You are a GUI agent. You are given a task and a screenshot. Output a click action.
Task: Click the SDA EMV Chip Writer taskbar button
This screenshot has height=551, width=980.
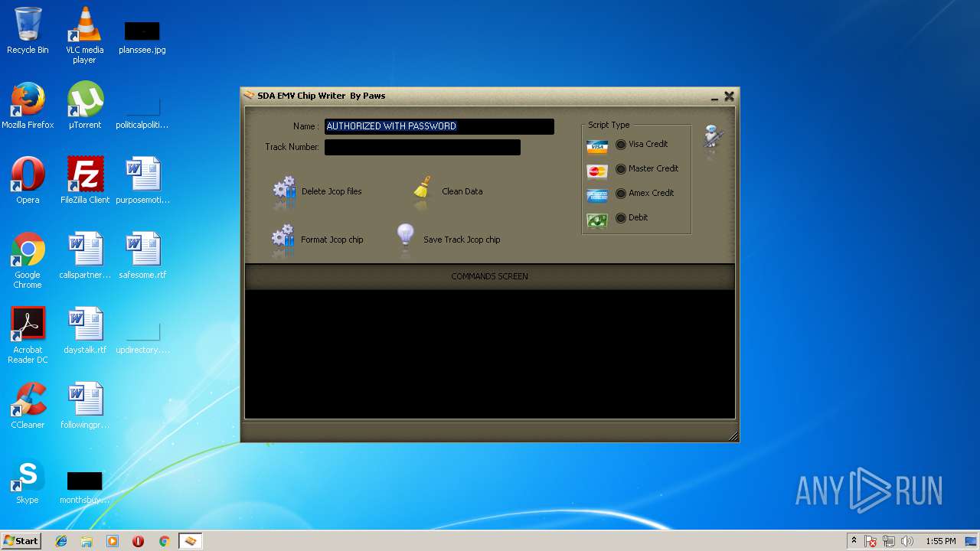(190, 541)
